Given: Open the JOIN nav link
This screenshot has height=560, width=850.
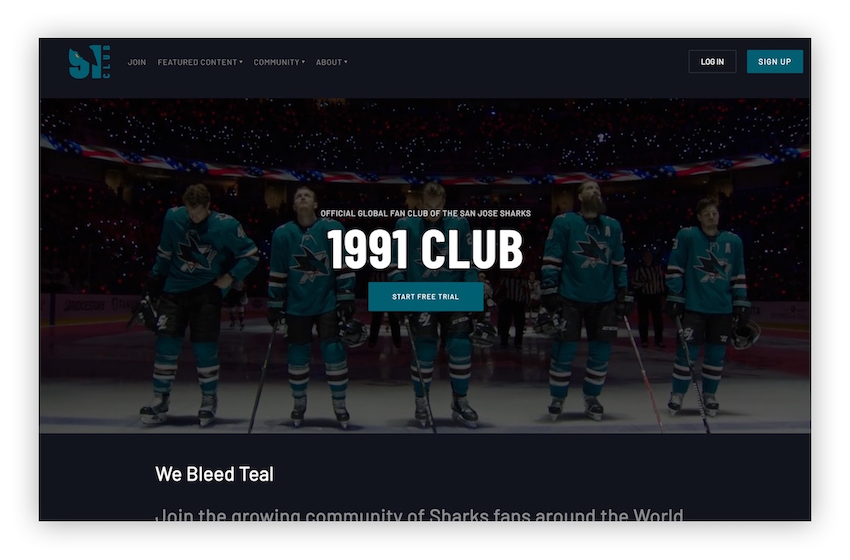Looking at the screenshot, I should pyautogui.click(x=137, y=62).
